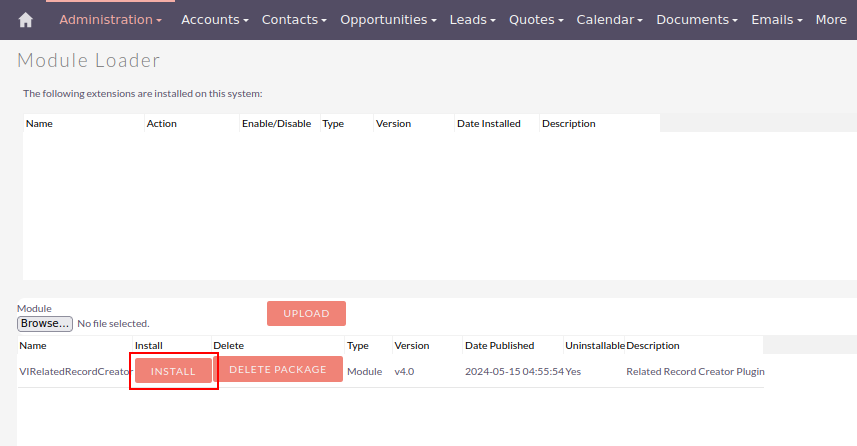Open the Leads menu
The image size is (857, 446).
click(472, 20)
